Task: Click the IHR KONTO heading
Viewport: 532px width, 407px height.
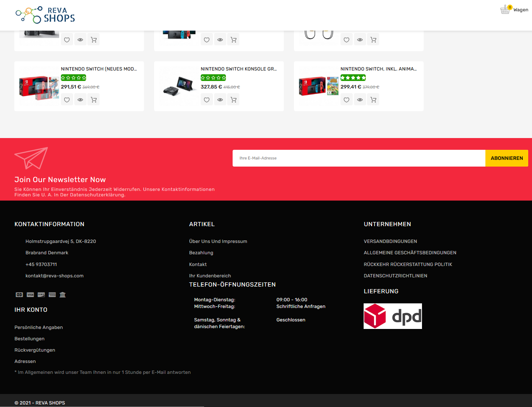Action: 31,310
